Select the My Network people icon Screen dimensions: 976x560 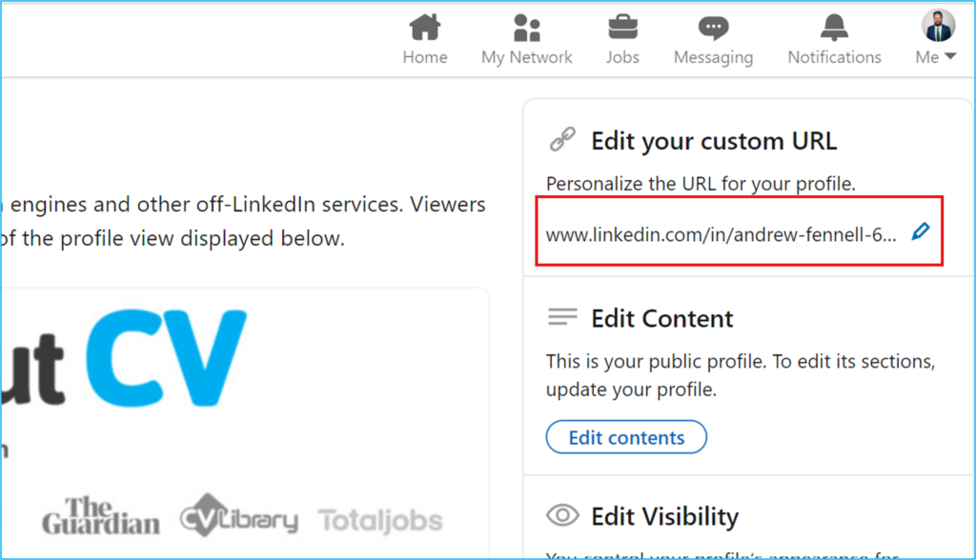tap(526, 27)
